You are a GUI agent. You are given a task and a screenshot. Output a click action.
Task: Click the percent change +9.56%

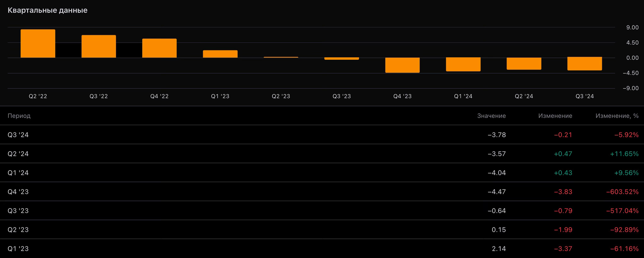point(626,173)
